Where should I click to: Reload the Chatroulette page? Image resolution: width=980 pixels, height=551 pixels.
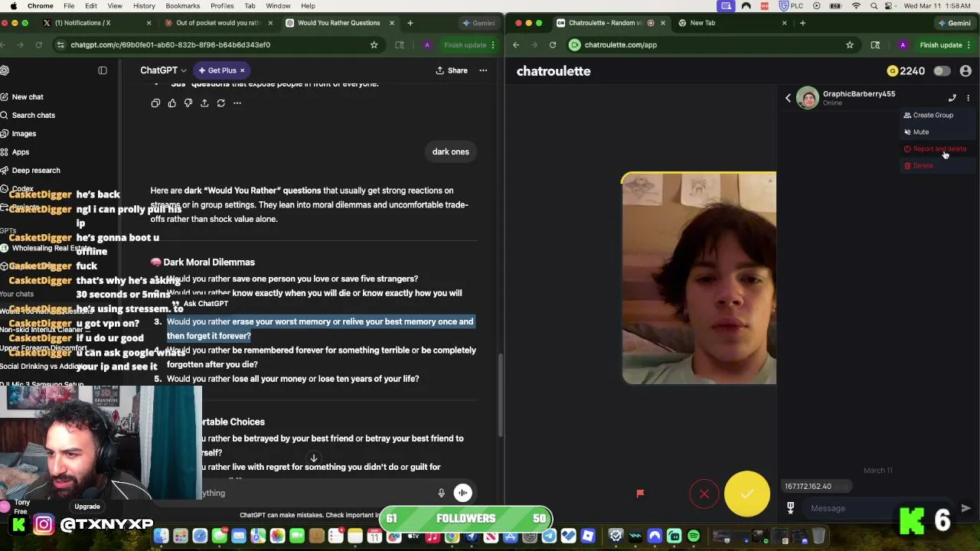[552, 45]
